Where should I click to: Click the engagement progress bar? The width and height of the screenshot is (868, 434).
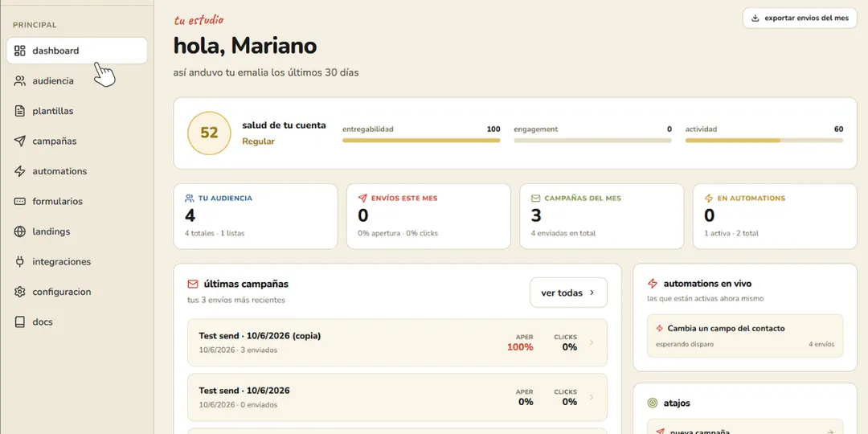click(x=593, y=141)
